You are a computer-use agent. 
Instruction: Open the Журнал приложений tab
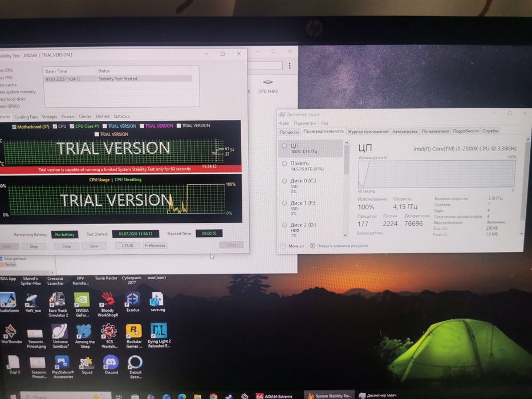368,131
